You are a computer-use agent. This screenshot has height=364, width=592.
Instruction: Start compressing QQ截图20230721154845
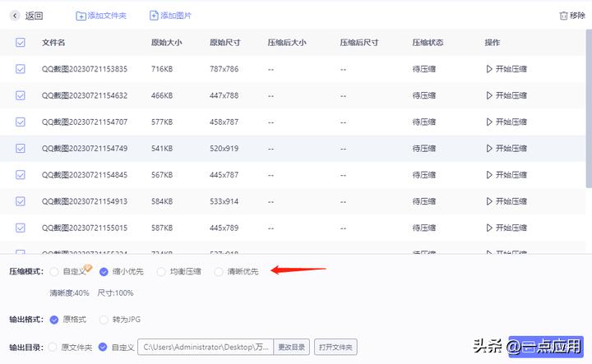click(506, 175)
